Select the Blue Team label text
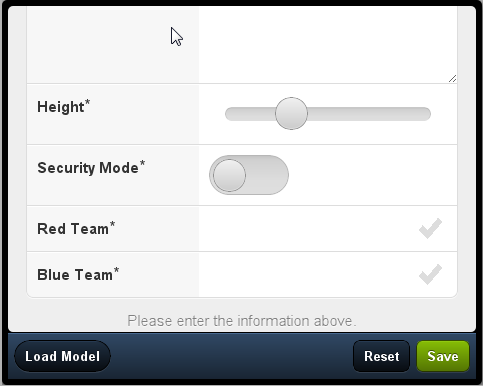 point(78,275)
